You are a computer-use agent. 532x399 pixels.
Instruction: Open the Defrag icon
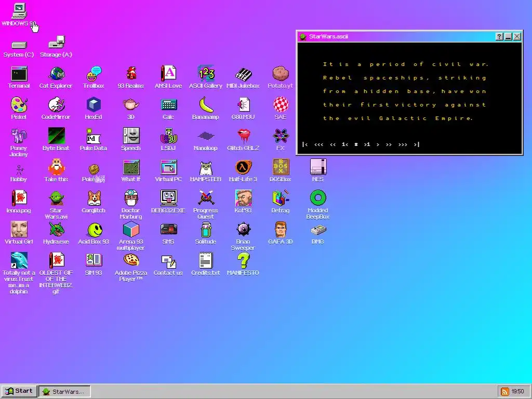click(280, 202)
